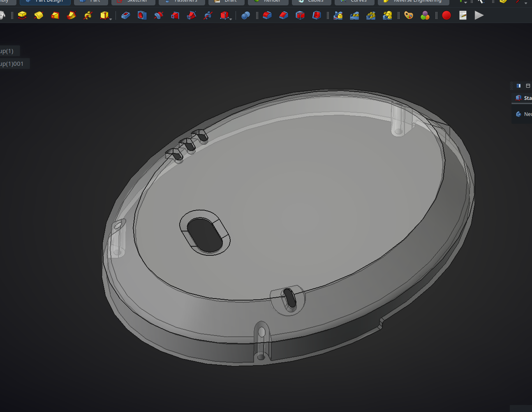
Task: Open the Macros dialog notepad icon
Action: tap(463, 16)
